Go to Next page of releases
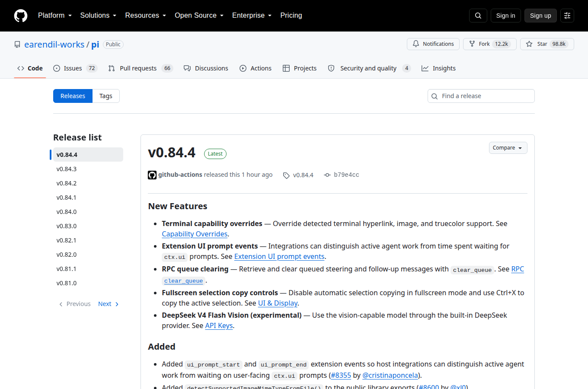Screen dimensions: 588x389 point(109,304)
